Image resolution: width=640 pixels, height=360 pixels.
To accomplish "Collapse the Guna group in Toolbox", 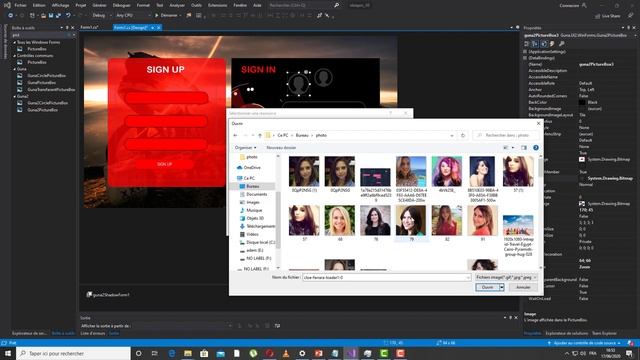I will (15, 69).
